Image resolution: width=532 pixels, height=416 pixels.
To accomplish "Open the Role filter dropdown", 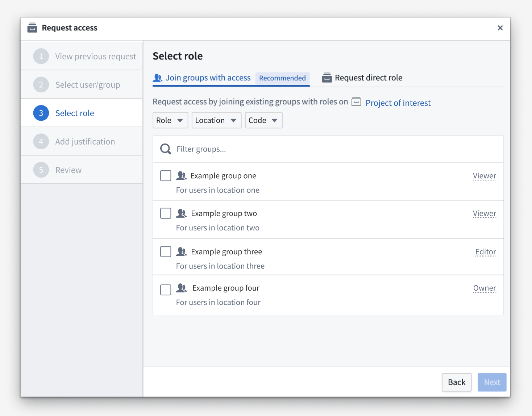I will click(x=170, y=120).
